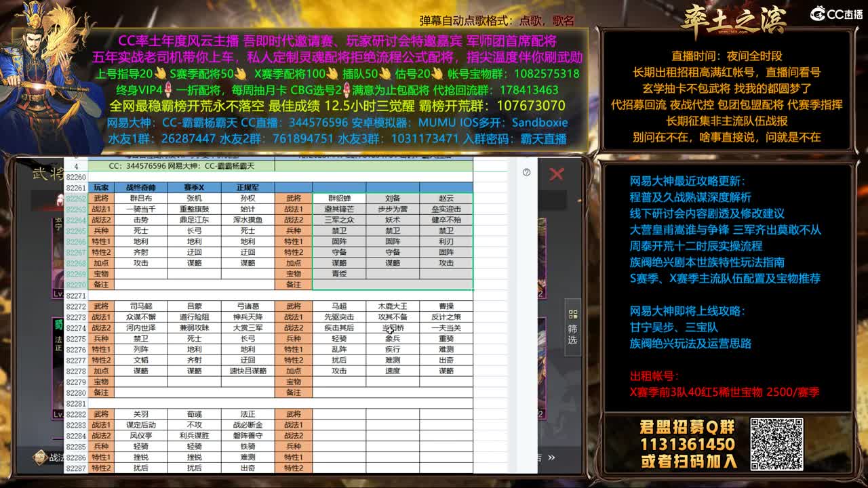Click the 战法 icon at bottom left
The width and height of the screenshot is (868, 488).
[x=41, y=458]
